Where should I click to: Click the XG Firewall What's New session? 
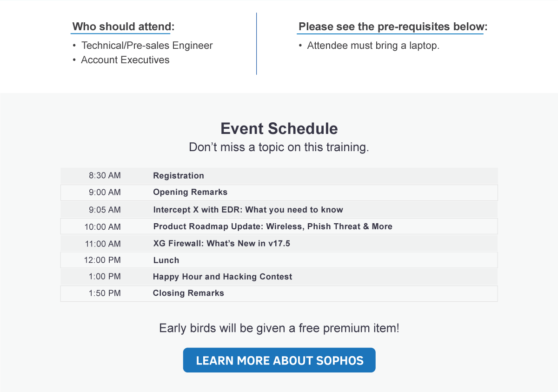[x=221, y=243]
